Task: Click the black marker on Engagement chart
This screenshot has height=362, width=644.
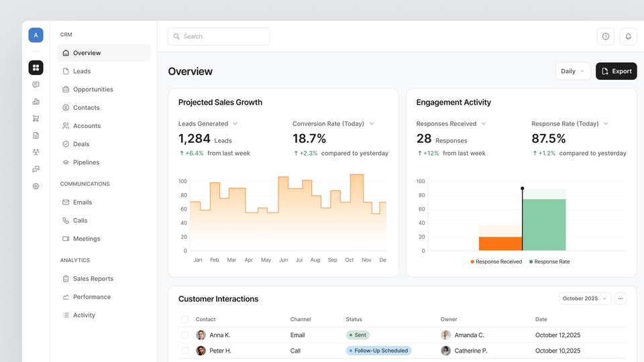Action: click(523, 188)
